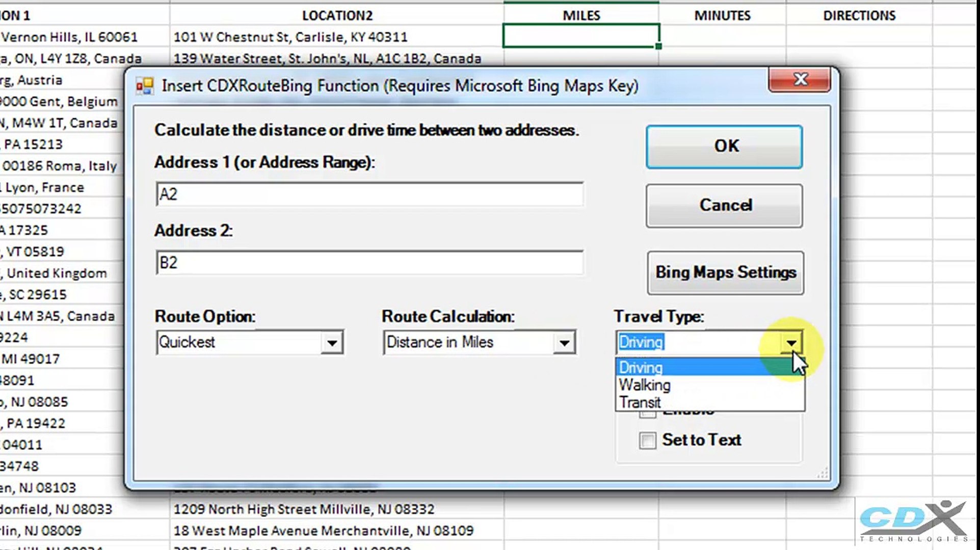This screenshot has width=980, height=550.
Task: Select Driving from the Travel Type list
Action: tap(641, 367)
